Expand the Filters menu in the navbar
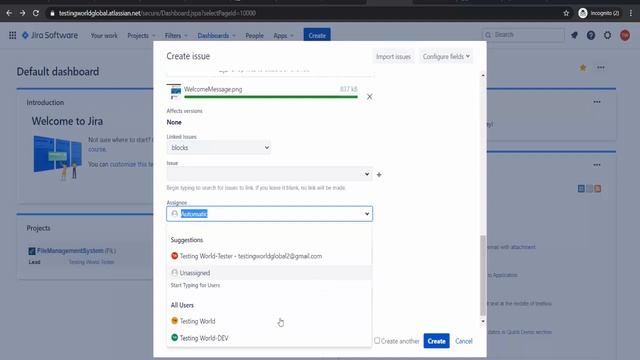Image resolution: width=640 pixels, height=360 pixels. (x=176, y=36)
